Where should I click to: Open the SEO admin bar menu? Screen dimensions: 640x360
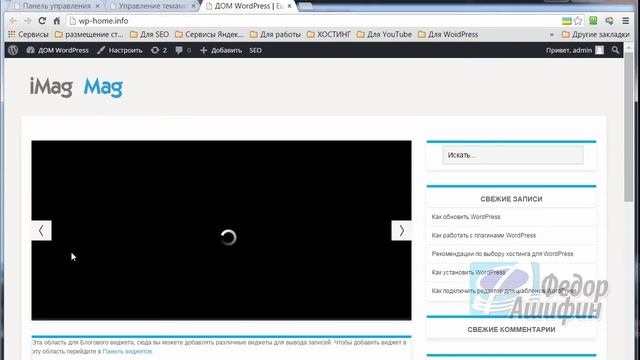pyautogui.click(x=256, y=50)
